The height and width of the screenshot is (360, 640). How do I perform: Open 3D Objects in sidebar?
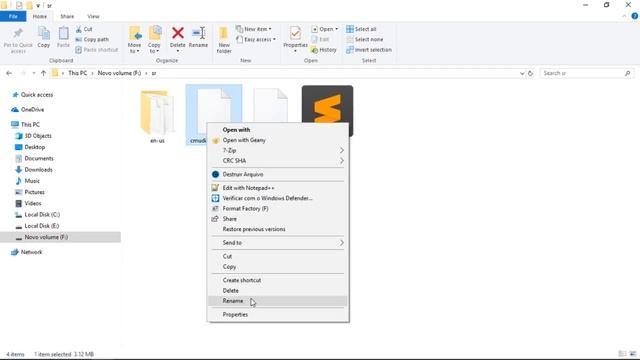tap(38, 136)
